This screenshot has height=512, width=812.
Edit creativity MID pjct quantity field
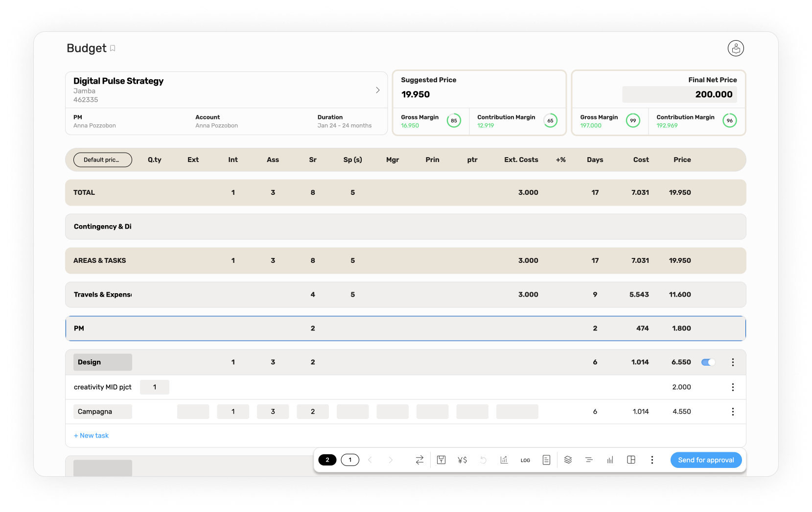[155, 387]
